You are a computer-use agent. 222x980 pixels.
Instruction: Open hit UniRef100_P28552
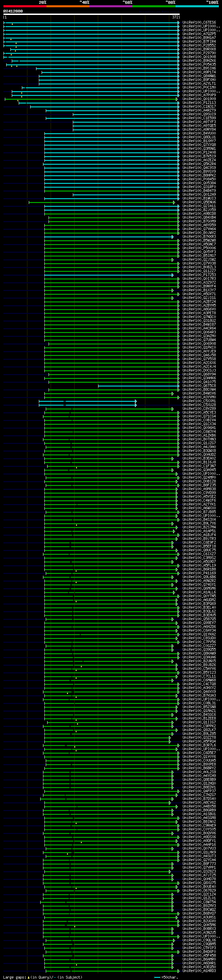199,45
